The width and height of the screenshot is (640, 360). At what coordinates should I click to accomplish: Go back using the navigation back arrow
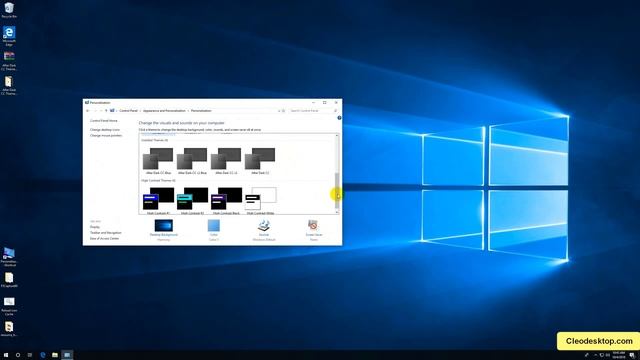click(x=88, y=111)
